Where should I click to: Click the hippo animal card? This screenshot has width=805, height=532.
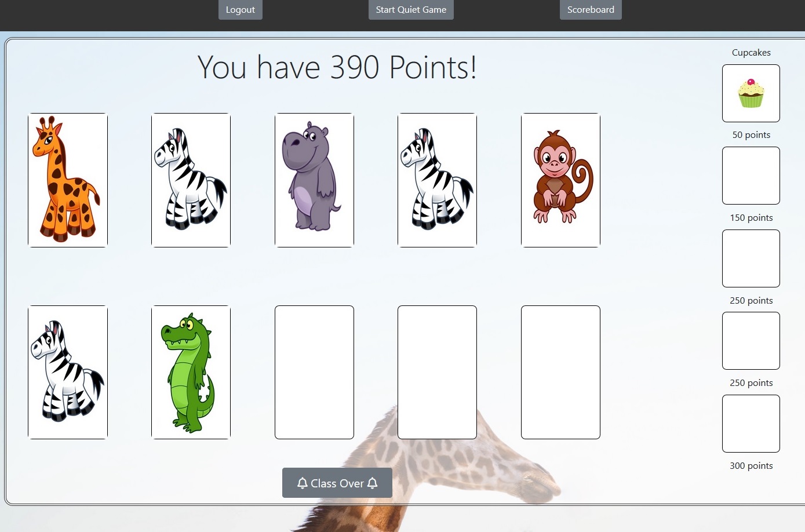pos(314,180)
